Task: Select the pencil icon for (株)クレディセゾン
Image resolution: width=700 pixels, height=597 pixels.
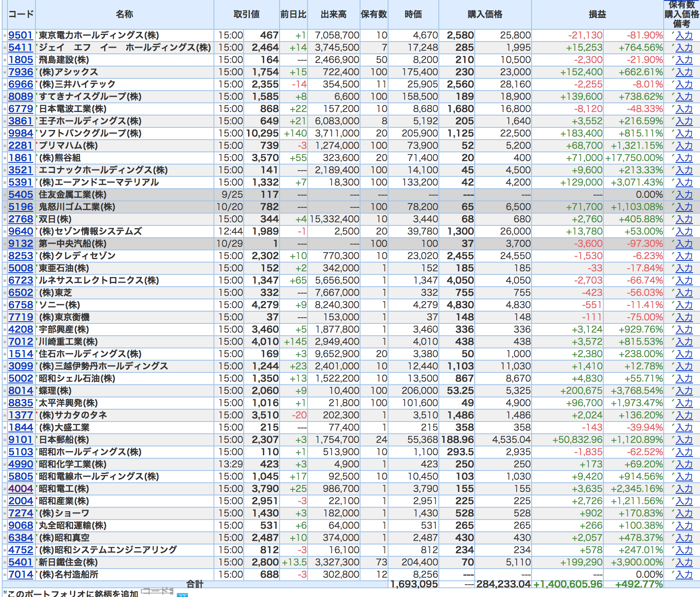Action: 673,253
